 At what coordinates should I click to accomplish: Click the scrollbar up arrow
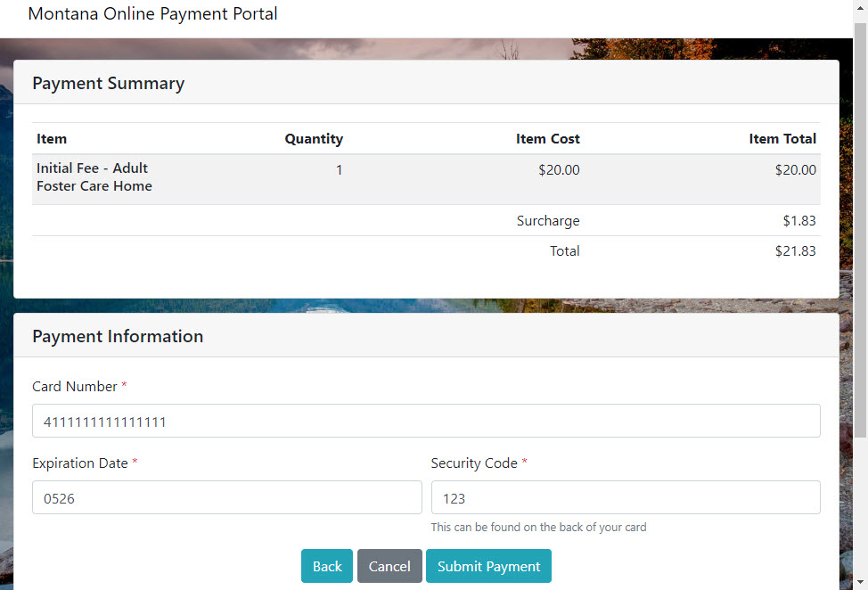click(860, 8)
